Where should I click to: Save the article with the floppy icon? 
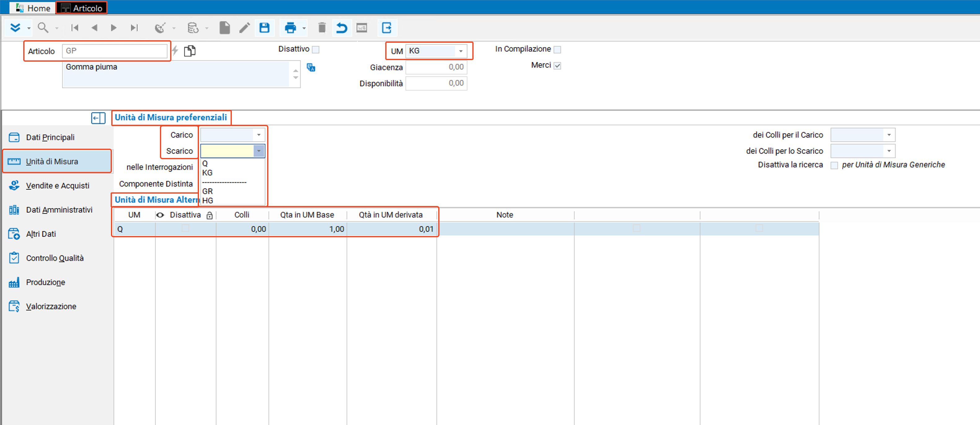(x=264, y=28)
